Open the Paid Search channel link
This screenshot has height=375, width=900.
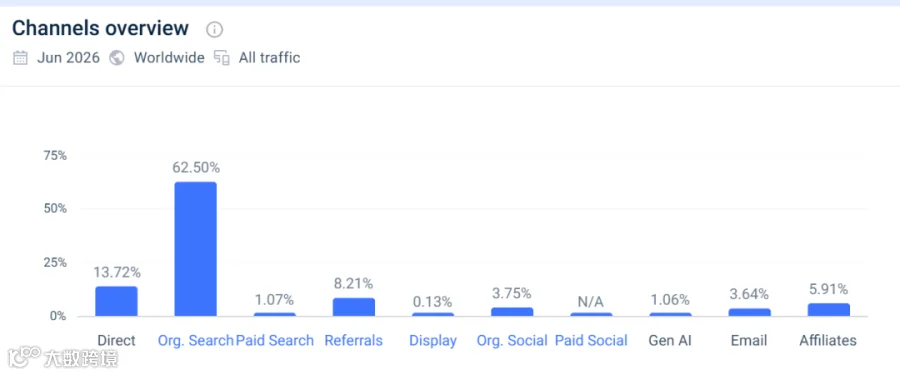pyautogui.click(x=275, y=341)
